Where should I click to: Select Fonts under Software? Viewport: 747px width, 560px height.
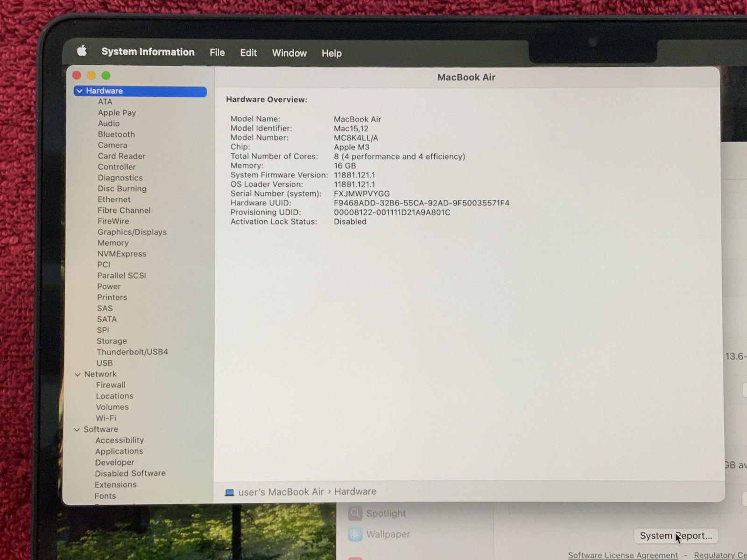105,496
